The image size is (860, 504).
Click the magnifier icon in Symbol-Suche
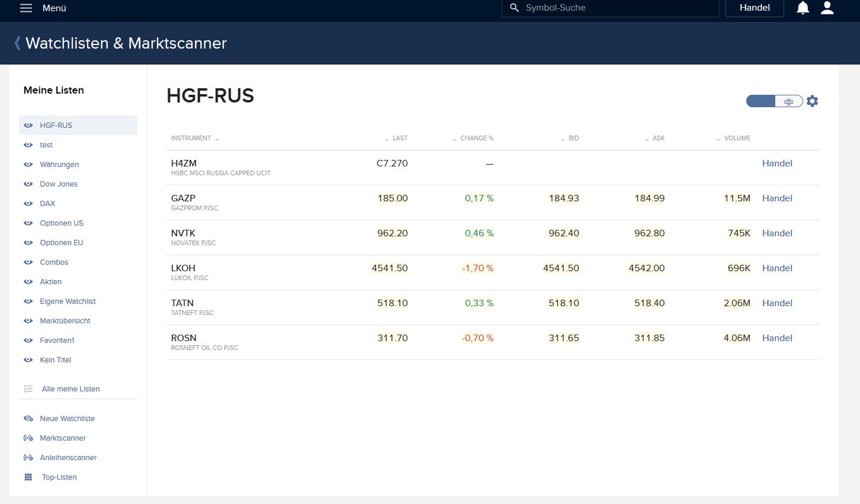click(514, 8)
